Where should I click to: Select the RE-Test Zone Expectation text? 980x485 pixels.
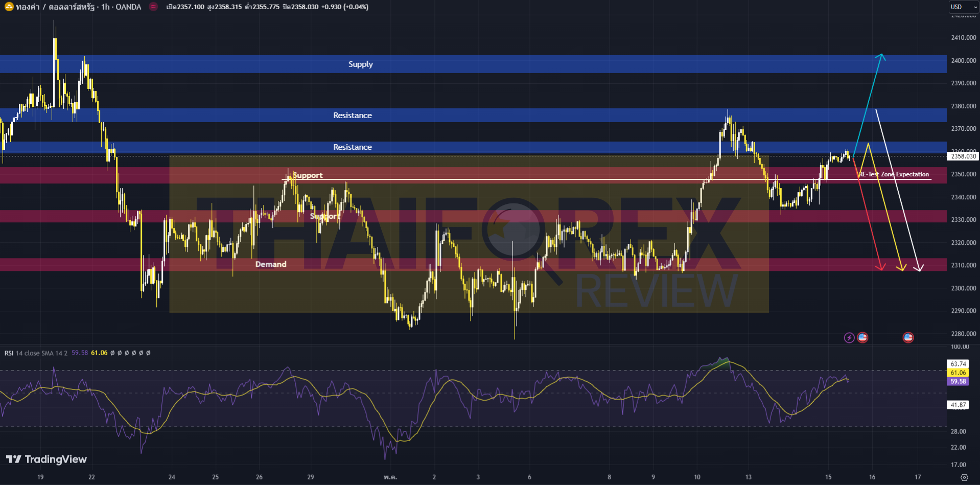click(x=894, y=174)
